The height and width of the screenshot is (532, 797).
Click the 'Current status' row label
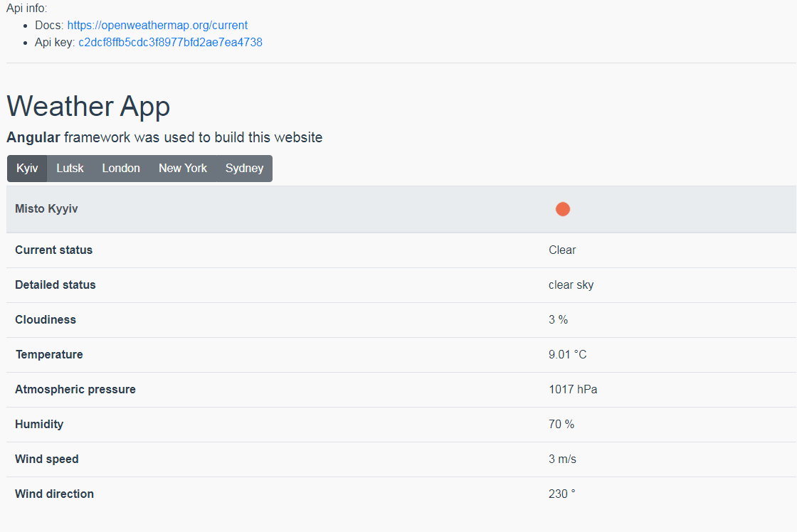tap(54, 250)
